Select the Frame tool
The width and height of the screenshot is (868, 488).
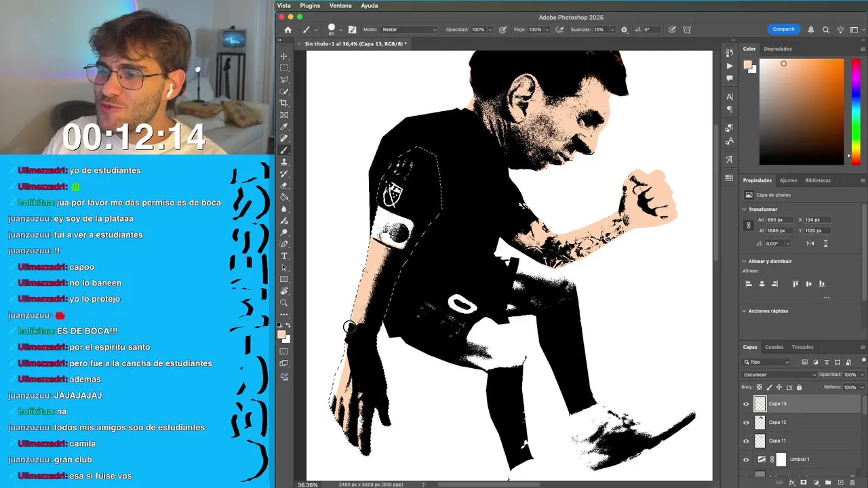pos(284,115)
